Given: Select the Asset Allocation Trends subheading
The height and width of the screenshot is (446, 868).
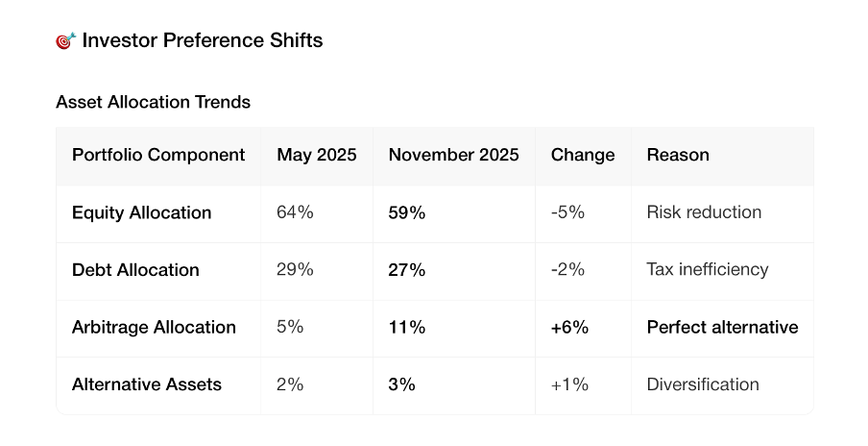Looking at the screenshot, I should pyautogui.click(x=153, y=102).
